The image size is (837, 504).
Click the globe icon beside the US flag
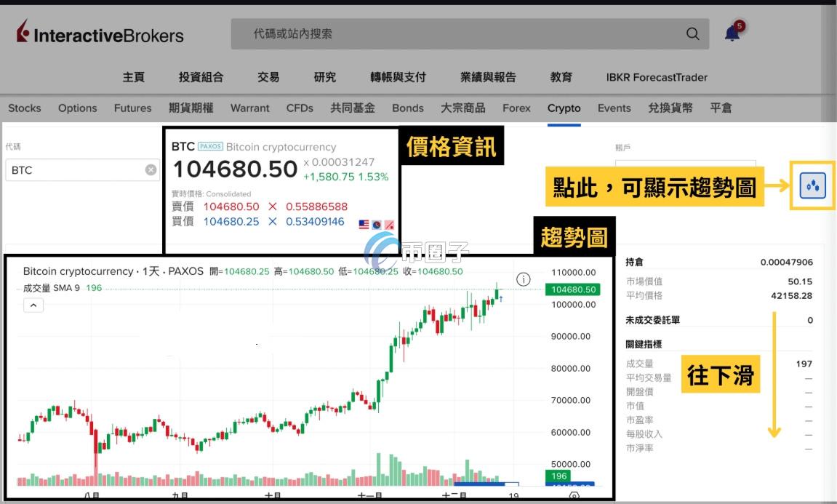376,225
